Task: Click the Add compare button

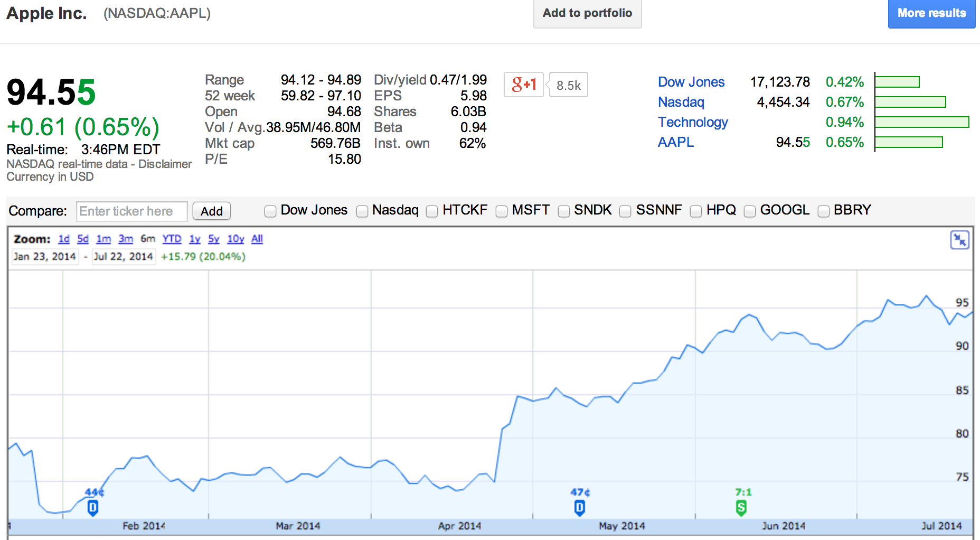Action: (212, 211)
